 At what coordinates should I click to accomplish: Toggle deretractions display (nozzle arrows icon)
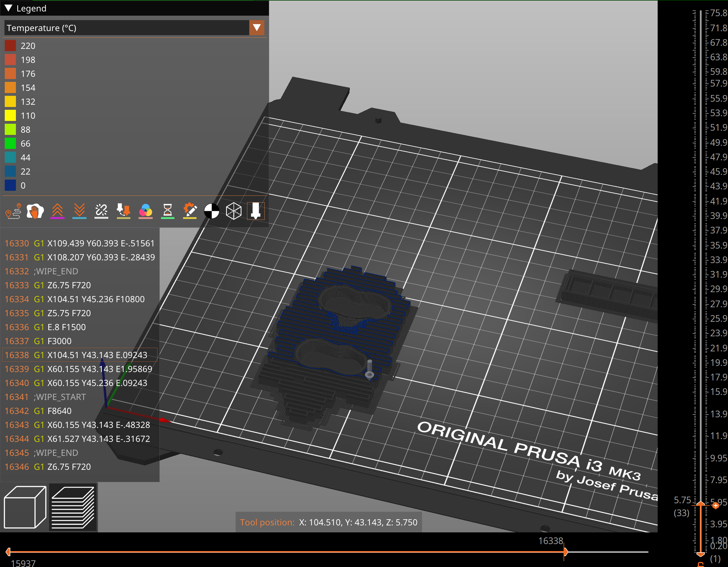[123, 211]
